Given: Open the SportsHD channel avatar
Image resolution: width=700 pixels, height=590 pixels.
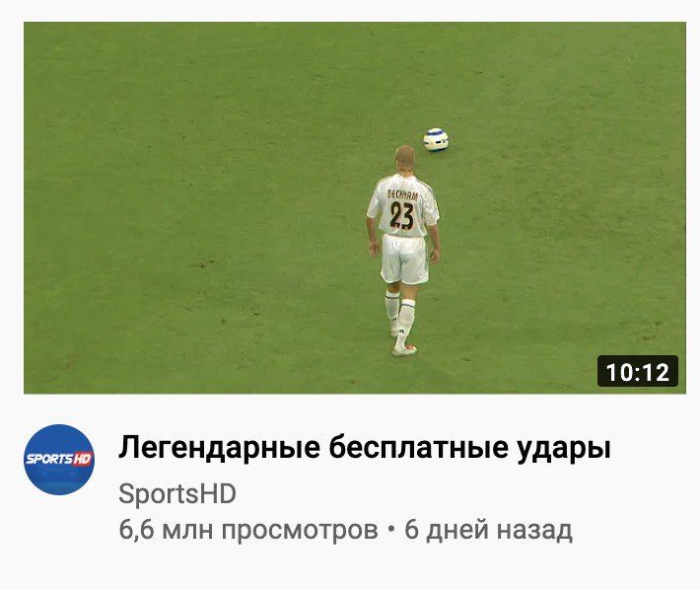Looking at the screenshot, I should click(59, 460).
